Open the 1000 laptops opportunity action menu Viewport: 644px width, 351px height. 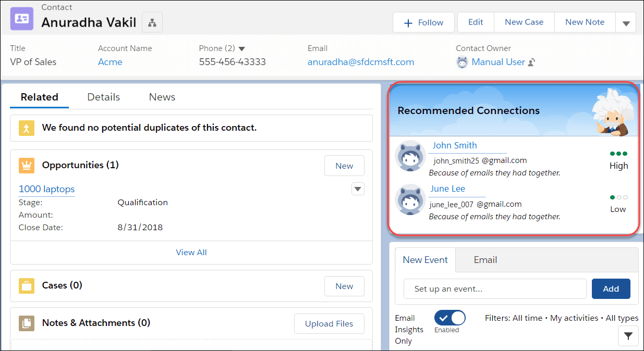358,189
